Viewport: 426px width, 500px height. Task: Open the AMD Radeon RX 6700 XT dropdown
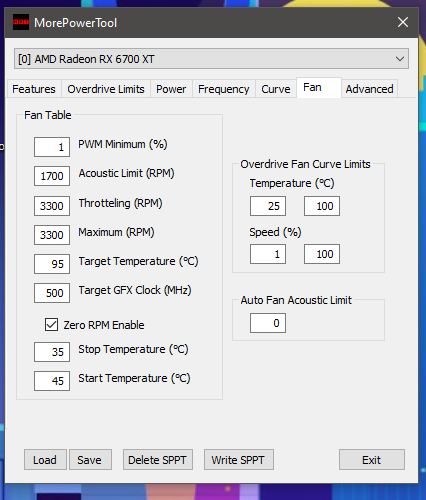click(211, 59)
